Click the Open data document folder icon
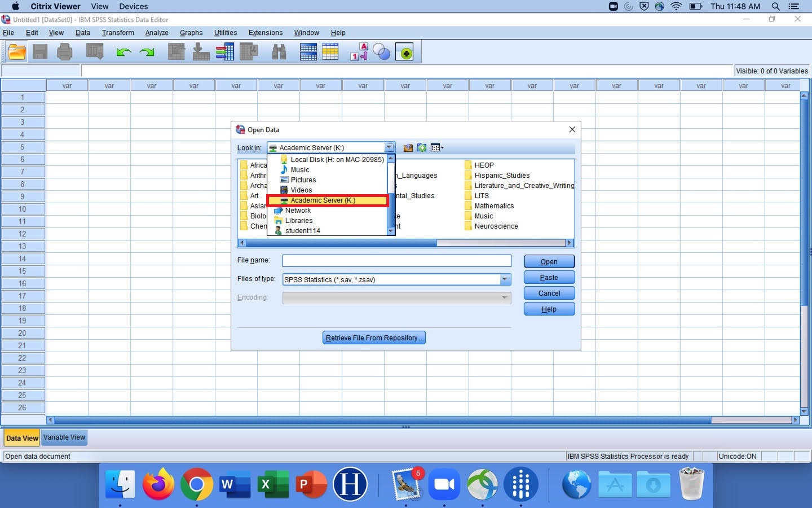Viewport: 812px width, 508px height. pyautogui.click(x=17, y=52)
